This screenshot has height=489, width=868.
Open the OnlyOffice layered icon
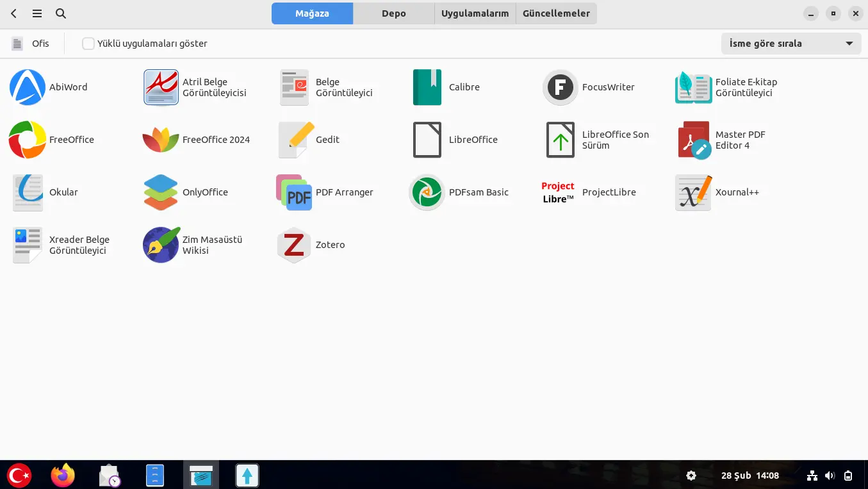[161, 192]
